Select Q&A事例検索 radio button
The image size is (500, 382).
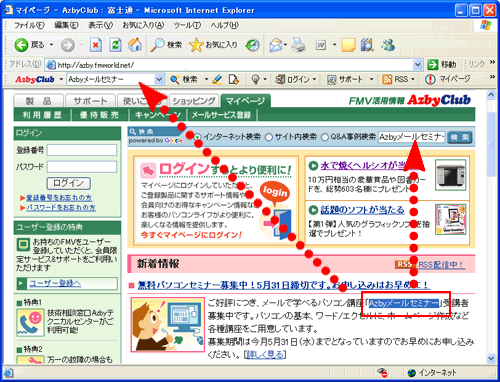pyautogui.click(x=324, y=137)
